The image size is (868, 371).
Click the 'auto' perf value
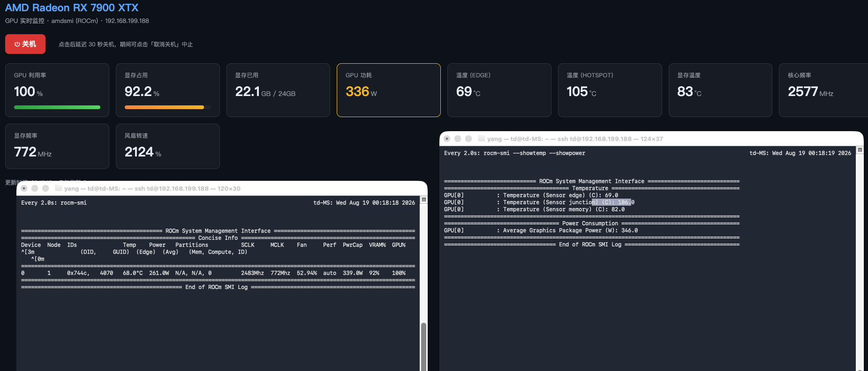tap(330, 273)
